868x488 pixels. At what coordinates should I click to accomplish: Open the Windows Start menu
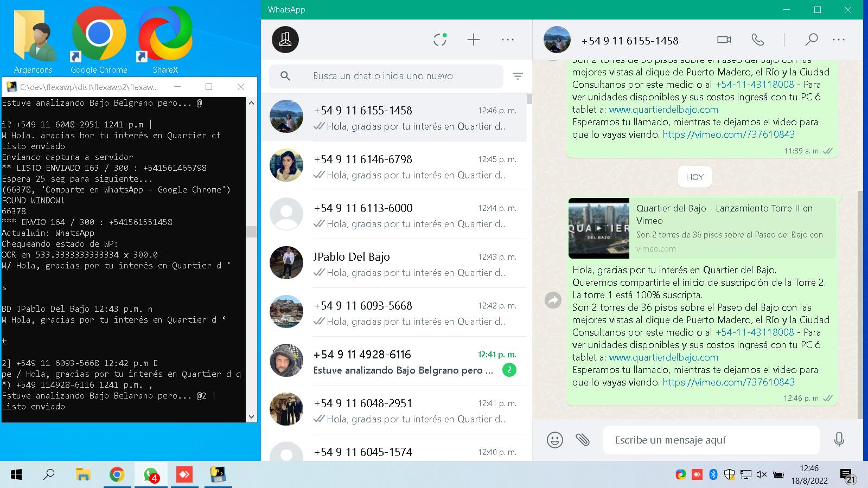tap(16, 475)
